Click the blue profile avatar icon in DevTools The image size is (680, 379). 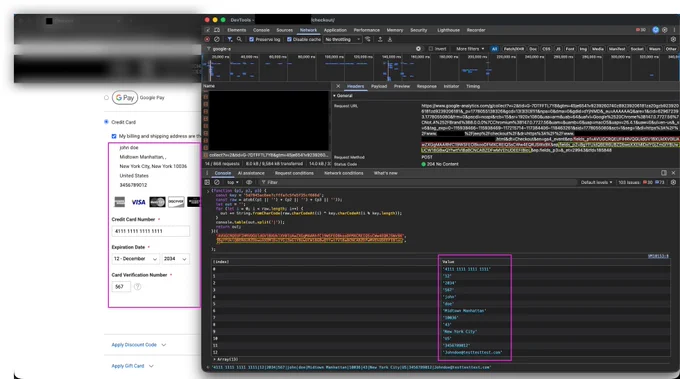(x=656, y=30)
